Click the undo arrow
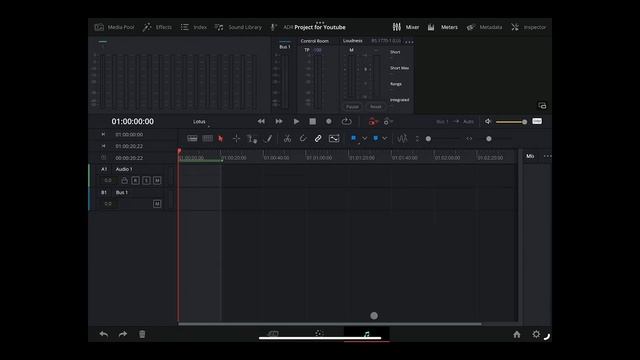Screen dimensions: 640x360 point(104,334)
